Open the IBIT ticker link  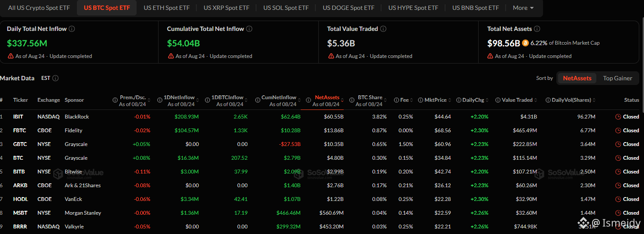pyautogui.click(x=18, y=117)
